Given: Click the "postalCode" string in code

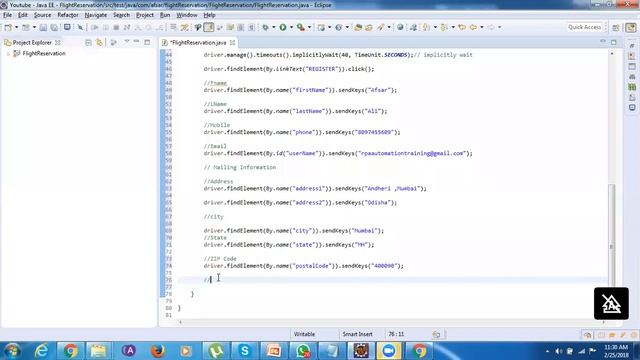Looking at the screenshot, I should click(x=311, y=266).
